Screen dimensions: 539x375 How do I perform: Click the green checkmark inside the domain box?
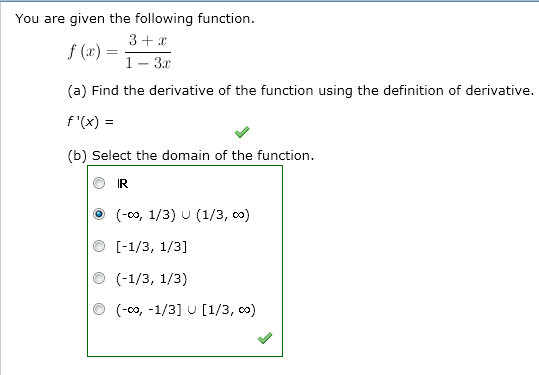coord(265,338)
